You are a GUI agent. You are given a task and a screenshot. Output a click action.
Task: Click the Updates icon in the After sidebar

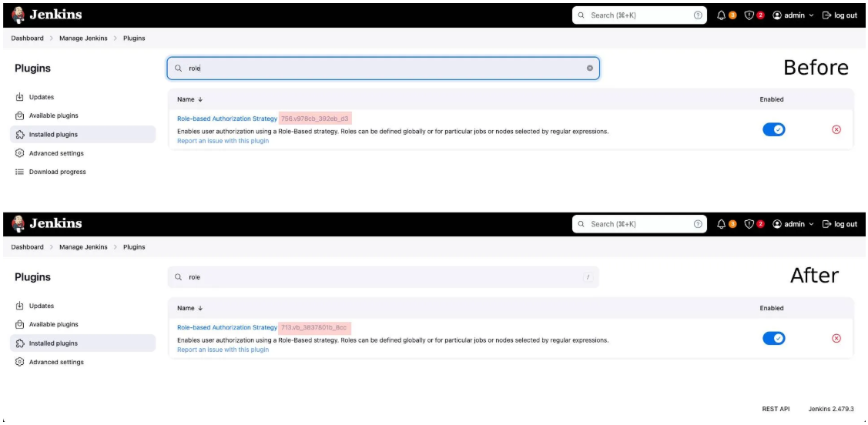(19, 306)
